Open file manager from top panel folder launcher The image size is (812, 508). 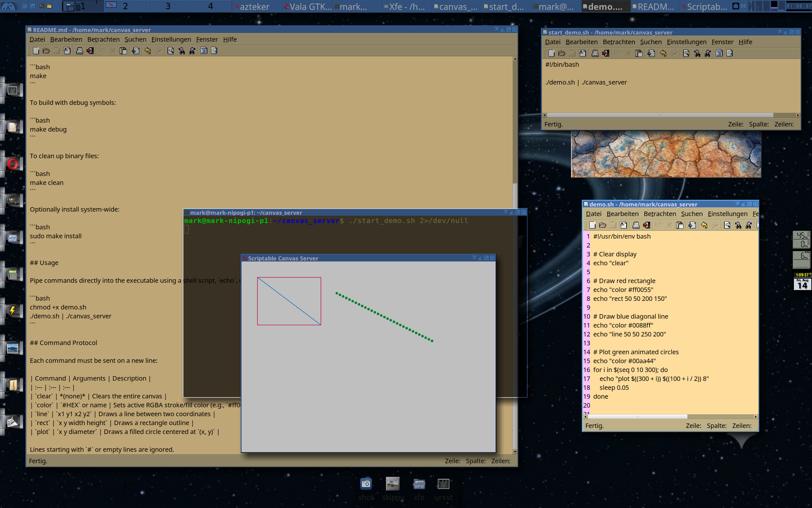(x=49, y=6)
